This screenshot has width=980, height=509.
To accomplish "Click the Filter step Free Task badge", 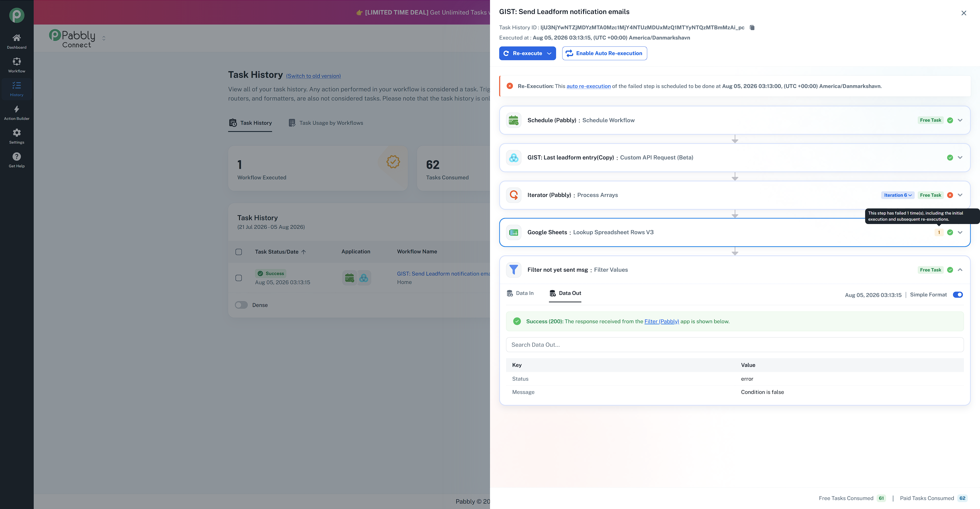I will [930, 270].
